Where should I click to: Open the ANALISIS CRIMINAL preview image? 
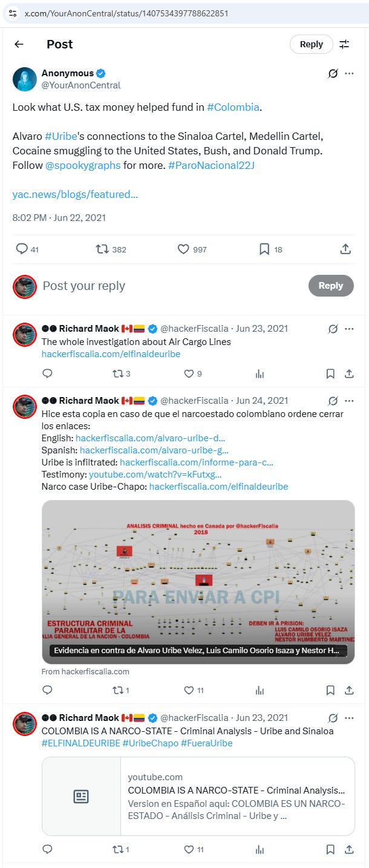(x=198, y=582)
